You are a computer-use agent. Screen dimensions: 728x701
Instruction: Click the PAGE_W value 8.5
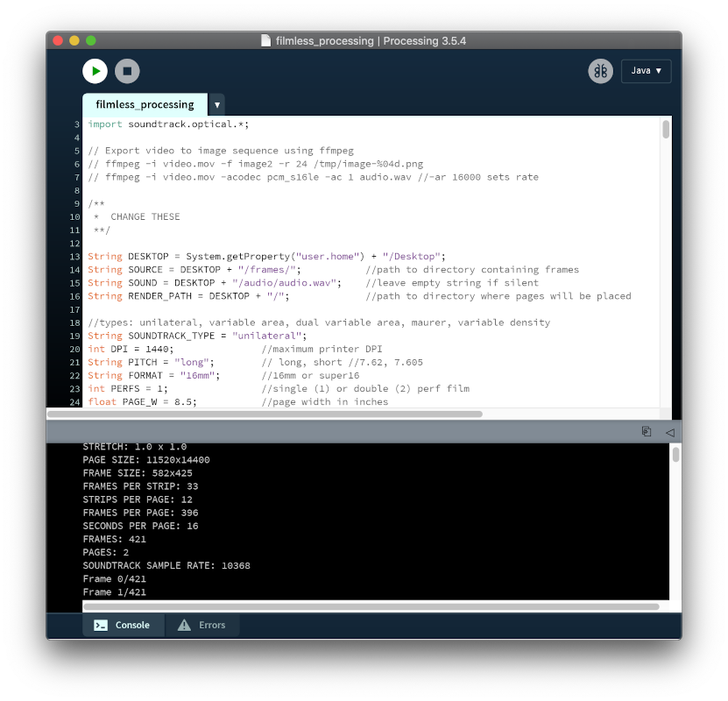tap(183, 401)
